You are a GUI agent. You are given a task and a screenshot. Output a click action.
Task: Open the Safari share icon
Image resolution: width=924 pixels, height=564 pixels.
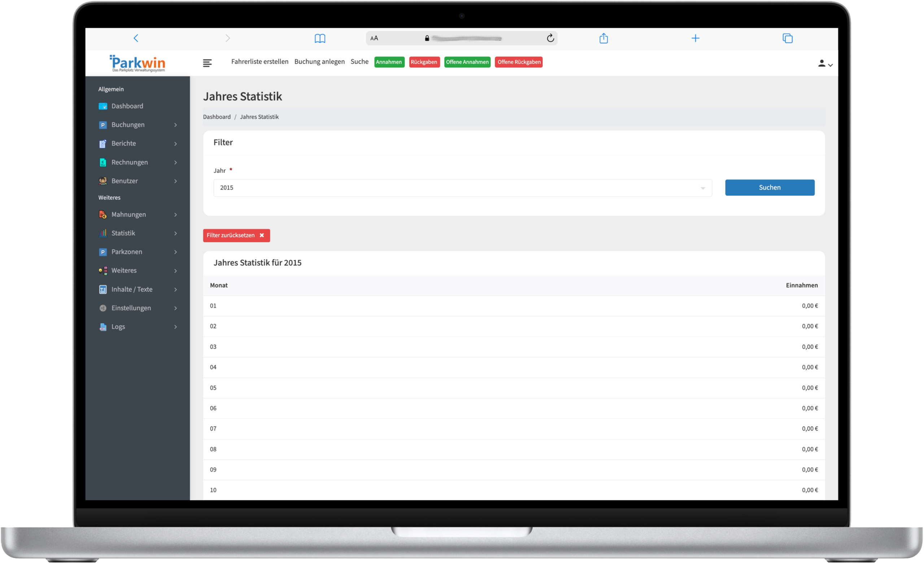point(603,38)
